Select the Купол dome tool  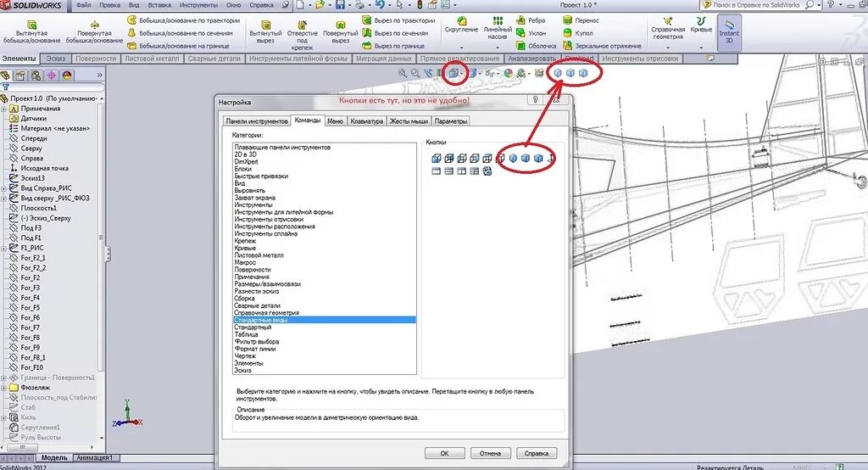[577, 33]
